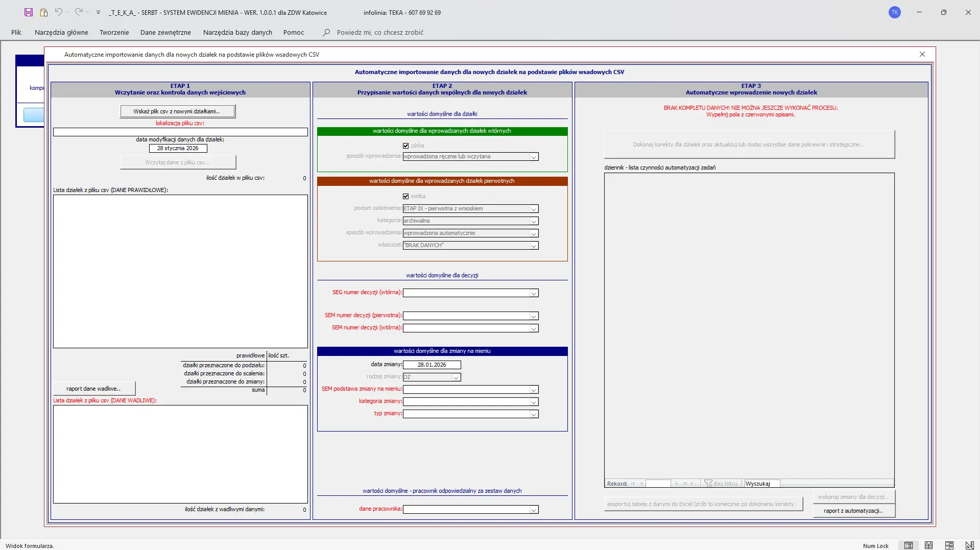This screenshot has width=980, height=550.
Task: Expand the Undo history dropdown arrow
Action: click(x=67, y=12)
